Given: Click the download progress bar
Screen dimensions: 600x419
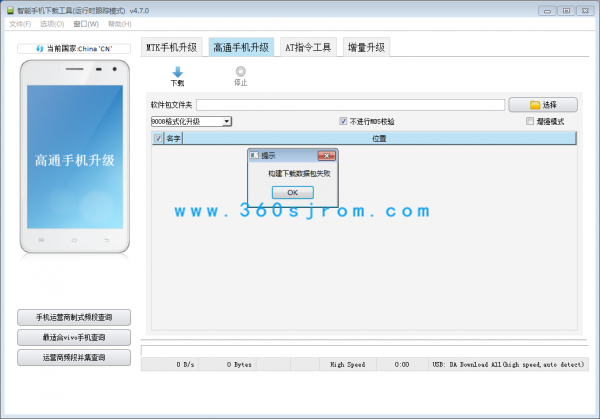Looking at the screenshot, I should [x=364, y=351].
